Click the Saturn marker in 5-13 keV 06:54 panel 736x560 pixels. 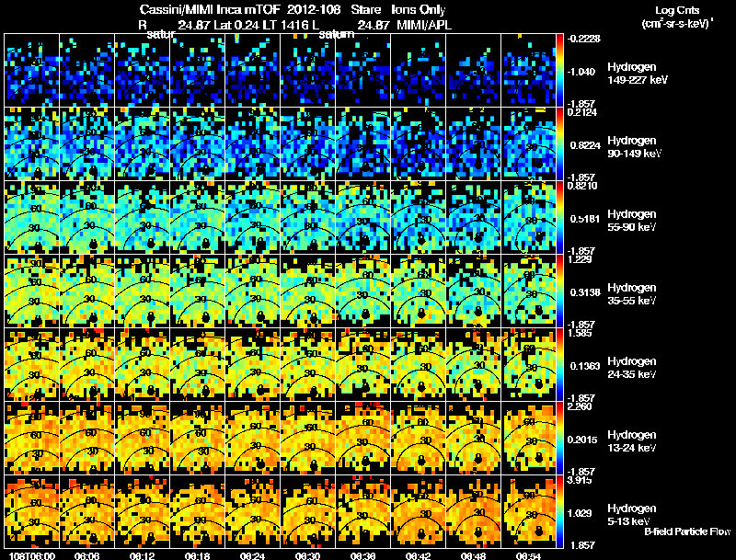538,531
